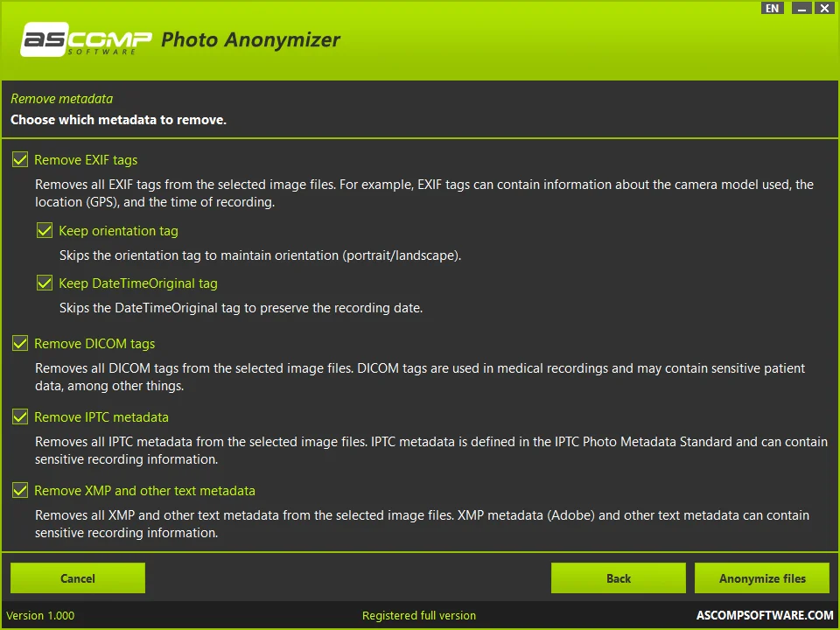Toggle the Remove IPTC metadata checkbox
This screenshot has height=630, width=840.
tap(20, 416)
